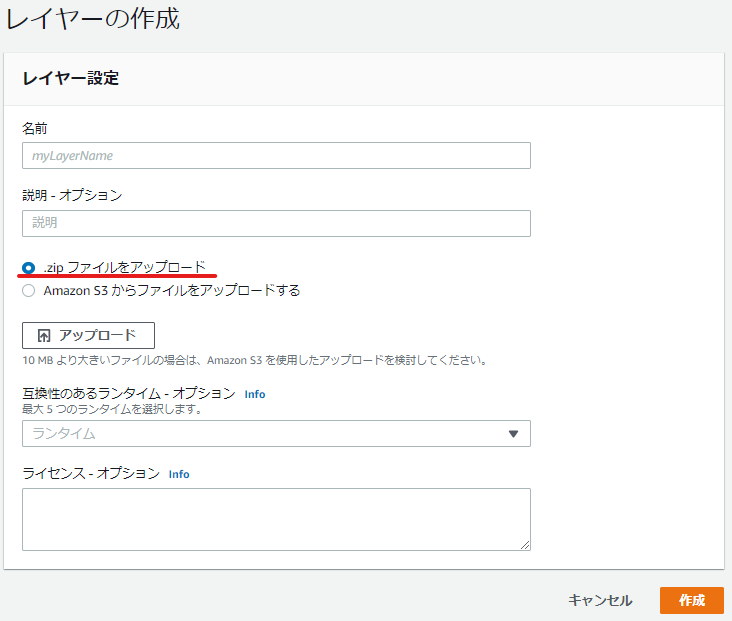This screenshot has height=621, width=732.
Task: Click the 互換性のあるランタイム - オプション label
Action: [x=129, y=394]
